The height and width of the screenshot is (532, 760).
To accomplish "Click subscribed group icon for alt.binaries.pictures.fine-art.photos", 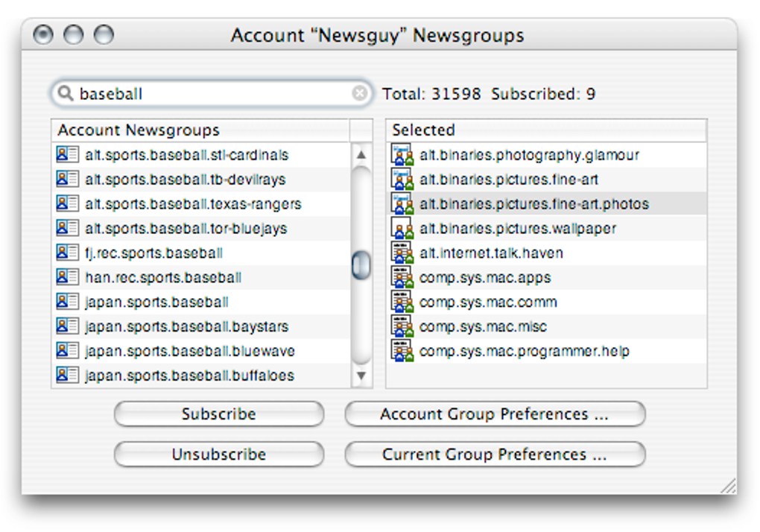I will tap(402, 203).
